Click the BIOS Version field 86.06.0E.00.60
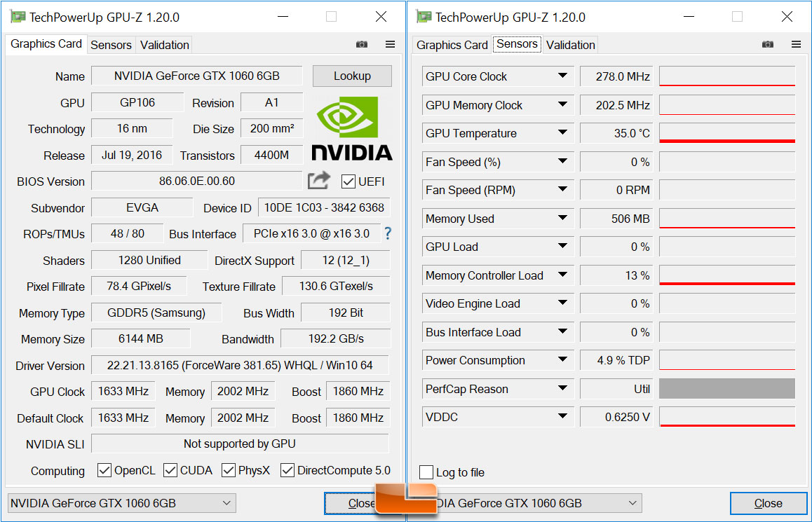Image resolution: width=812 pixels, height=522 pixels. 197,181
